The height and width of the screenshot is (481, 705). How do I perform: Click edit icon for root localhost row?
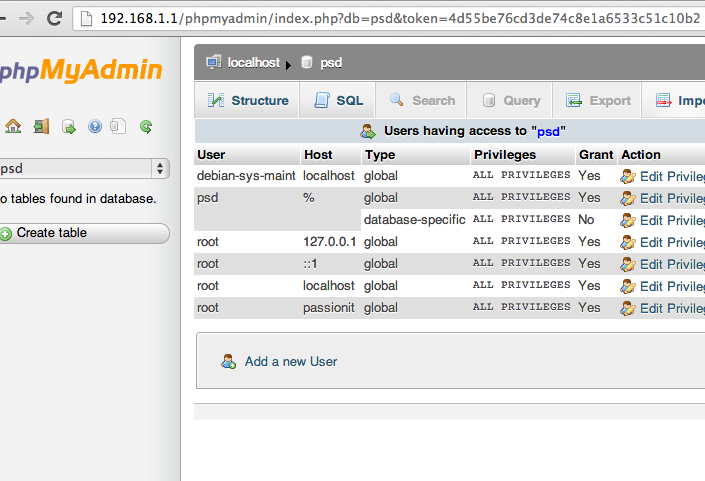coord(628,286)
